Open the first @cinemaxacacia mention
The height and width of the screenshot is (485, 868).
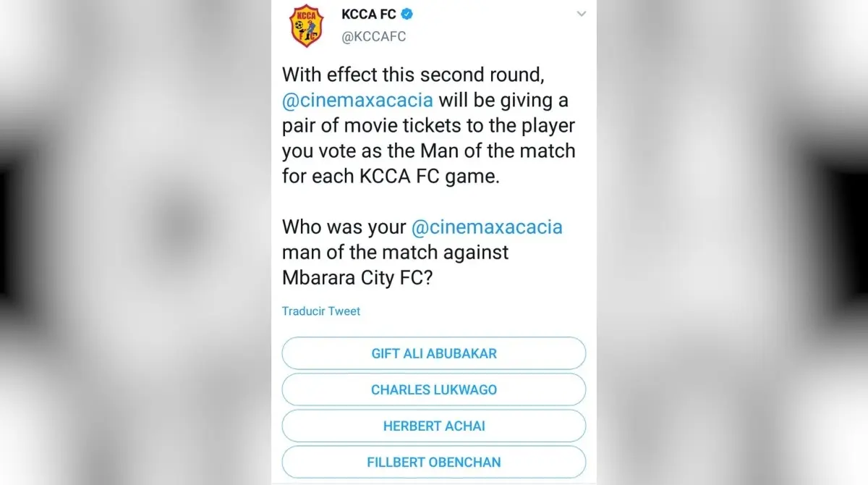[x=357, y=100]
